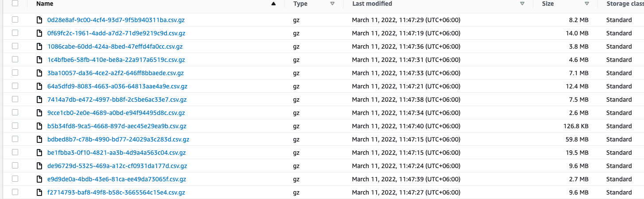Toggle the select-all checkbox in header row
The height and width of the screenshot is (199, 644).
[x=15, y=4]
